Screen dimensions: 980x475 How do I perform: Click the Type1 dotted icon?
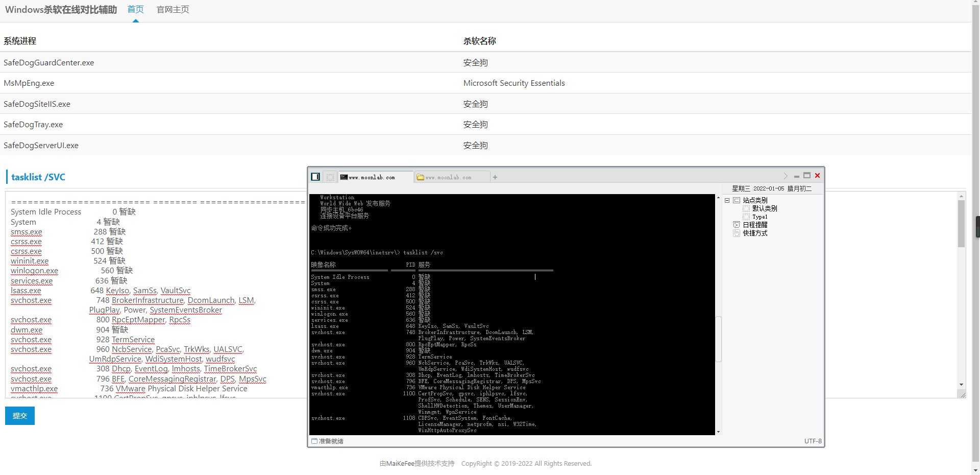pos(746,217)
